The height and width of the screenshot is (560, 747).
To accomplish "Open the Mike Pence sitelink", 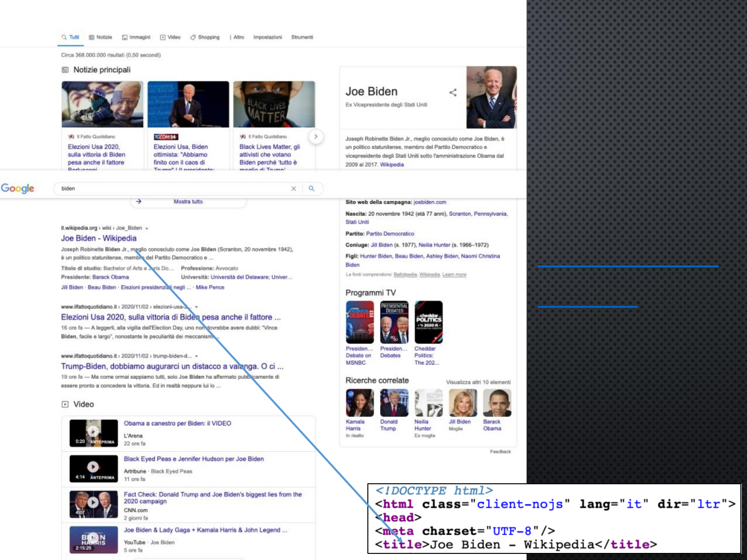I will [210, 287].
